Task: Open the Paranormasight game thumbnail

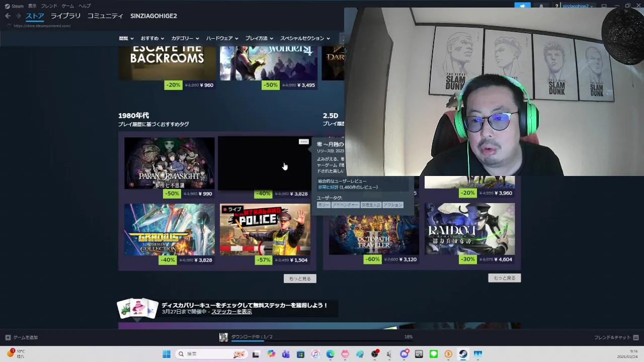Action: pos(170,163)
